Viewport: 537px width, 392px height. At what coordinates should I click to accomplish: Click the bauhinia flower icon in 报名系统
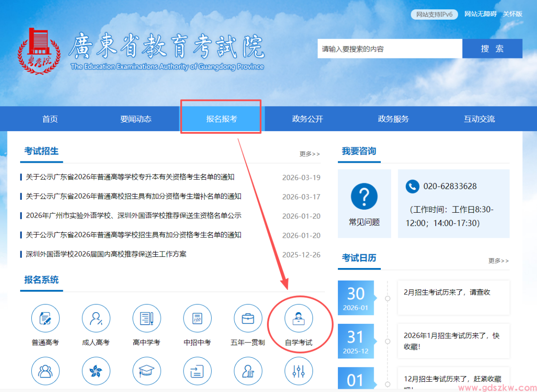(x=96, y=371)
